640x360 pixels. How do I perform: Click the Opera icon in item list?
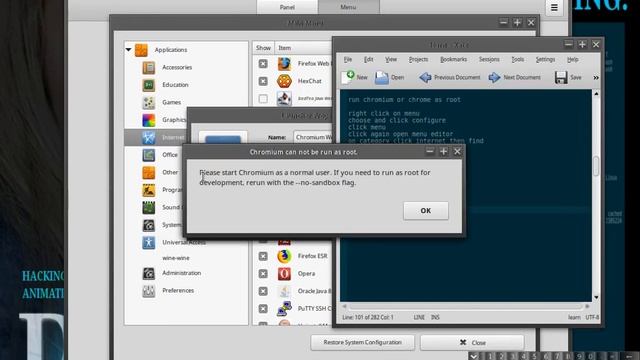point(284,274)
